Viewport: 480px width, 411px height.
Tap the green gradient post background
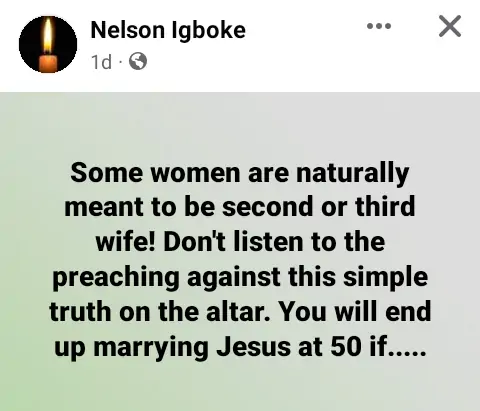(240, 251)
